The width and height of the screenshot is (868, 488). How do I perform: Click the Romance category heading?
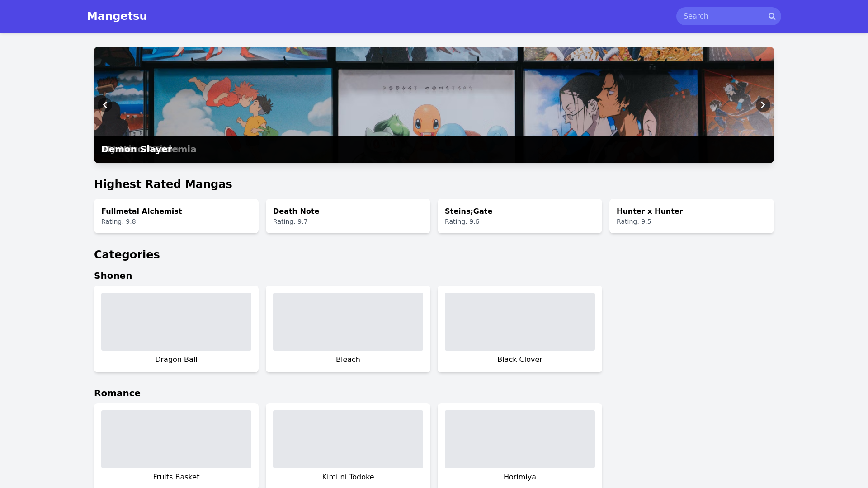tap(117, 393)
